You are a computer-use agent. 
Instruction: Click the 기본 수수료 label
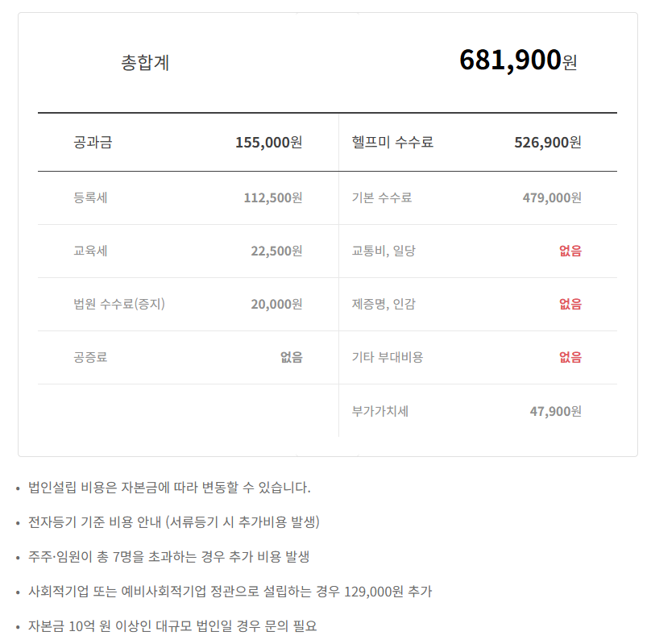coord(382,197)
